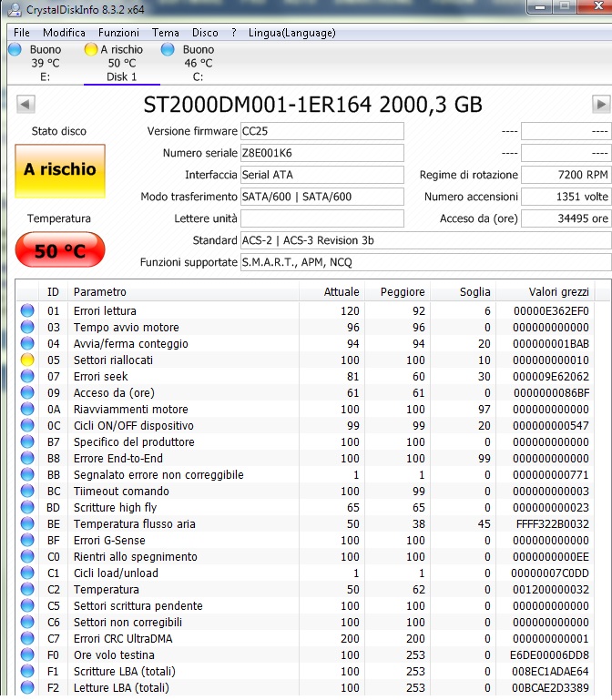Click status orb of Segnalato errore non correggibile

tap(27, 474)
